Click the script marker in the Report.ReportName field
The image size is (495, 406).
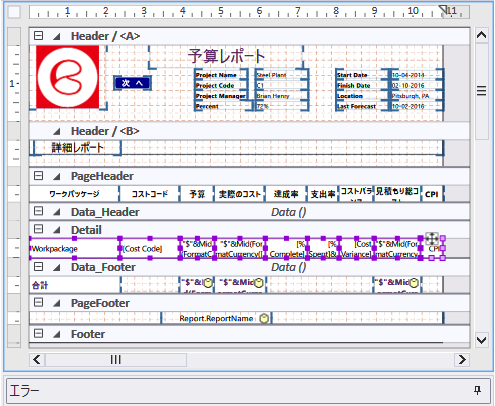pos(264,319)
